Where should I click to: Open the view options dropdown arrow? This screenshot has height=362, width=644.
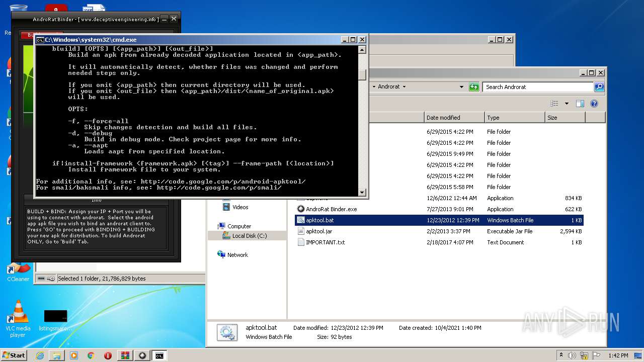click(566, 104)
